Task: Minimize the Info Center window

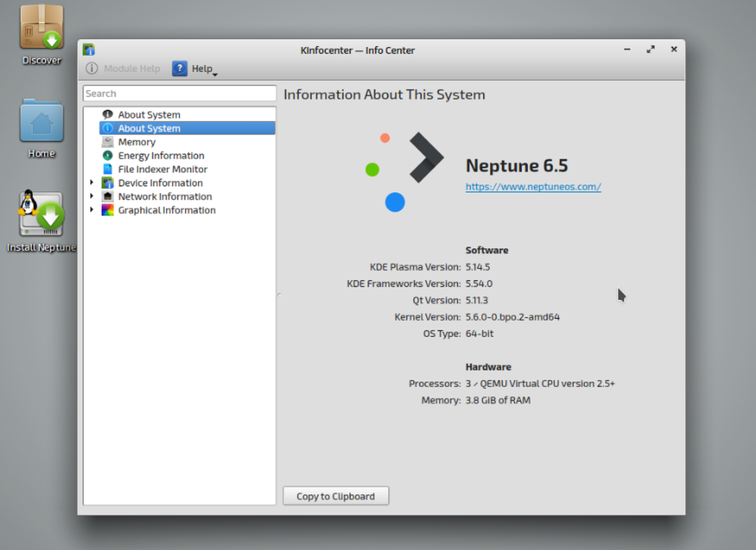Action: pos(627,50)
